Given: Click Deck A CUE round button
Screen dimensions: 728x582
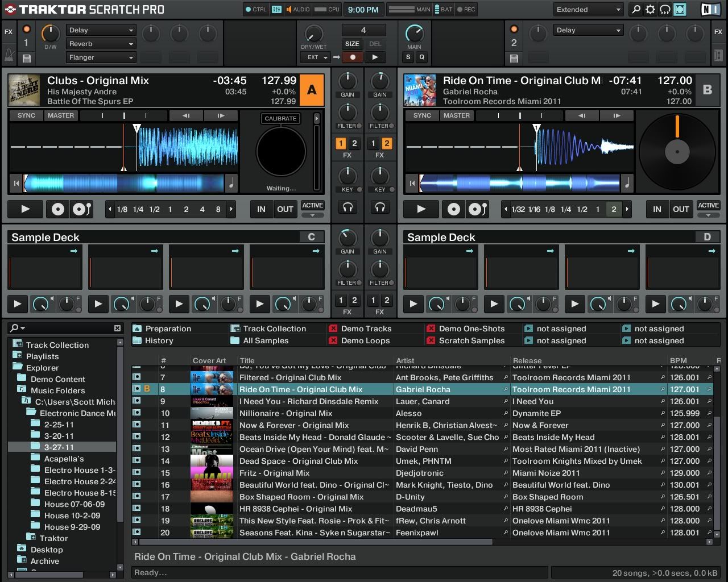Looking at the screenshot, I should (57, 209).
